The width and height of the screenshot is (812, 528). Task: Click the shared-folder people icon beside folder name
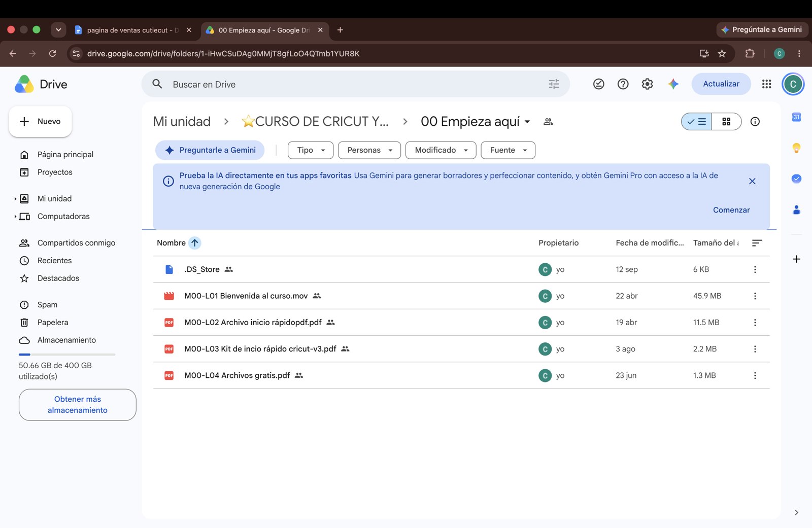548,122
